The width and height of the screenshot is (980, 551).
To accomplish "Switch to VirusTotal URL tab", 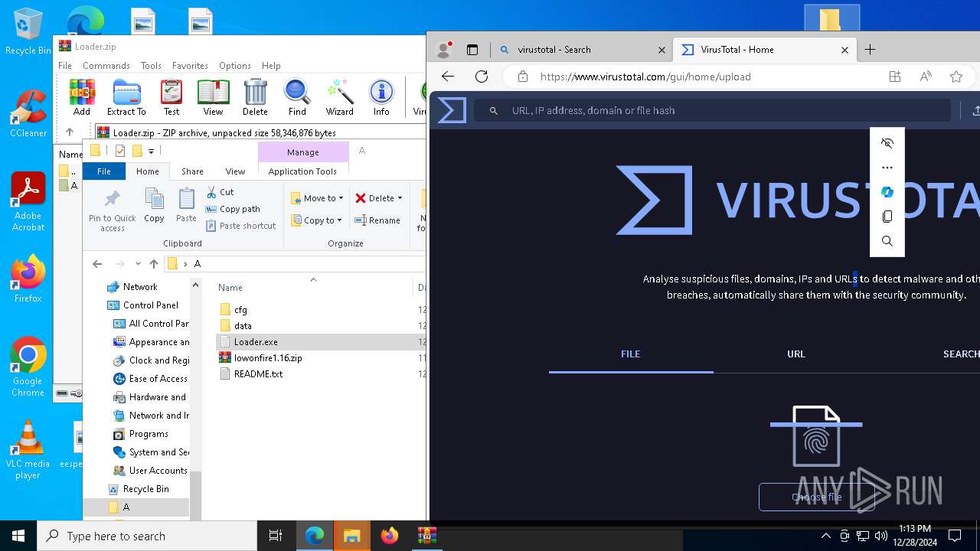I will 796,354.
